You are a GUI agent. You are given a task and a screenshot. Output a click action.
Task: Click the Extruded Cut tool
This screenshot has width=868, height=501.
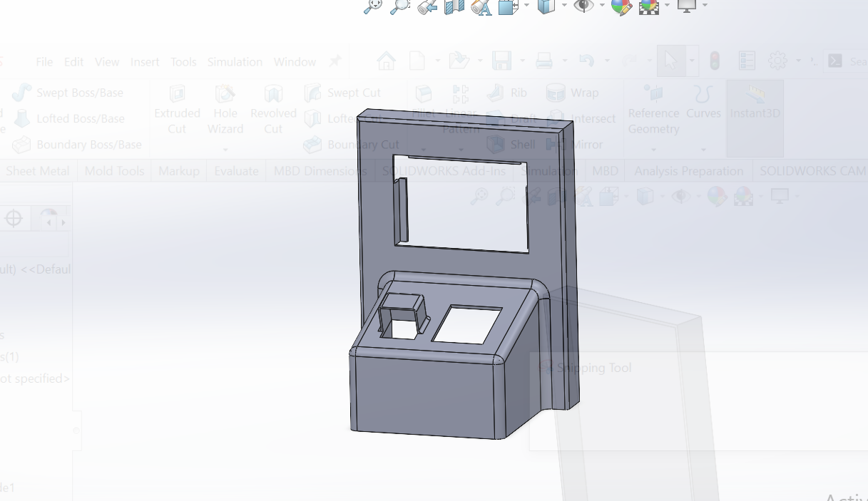click(x=177, y=109)
